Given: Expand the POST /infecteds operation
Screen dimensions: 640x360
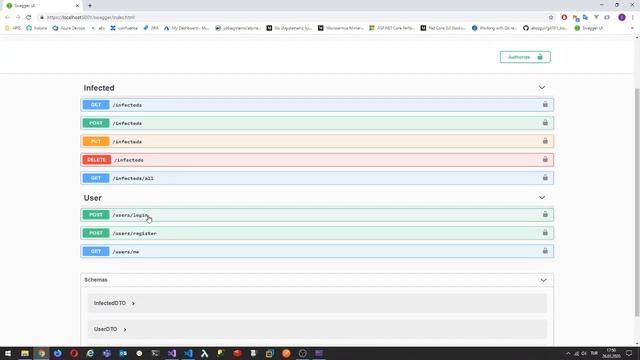Looking at the screenshot, I should 317,123.
